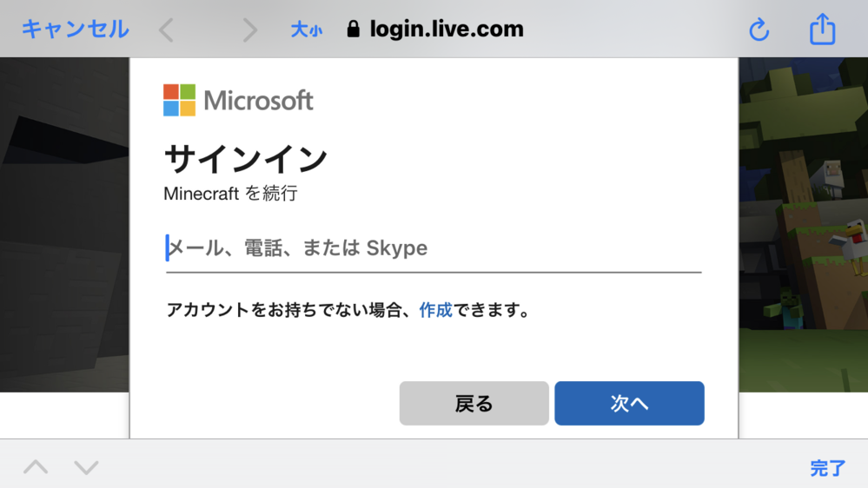Screen dimensions: 868x488
Task: Click the Microsoft four-square logo
Action: pos(179,100)
